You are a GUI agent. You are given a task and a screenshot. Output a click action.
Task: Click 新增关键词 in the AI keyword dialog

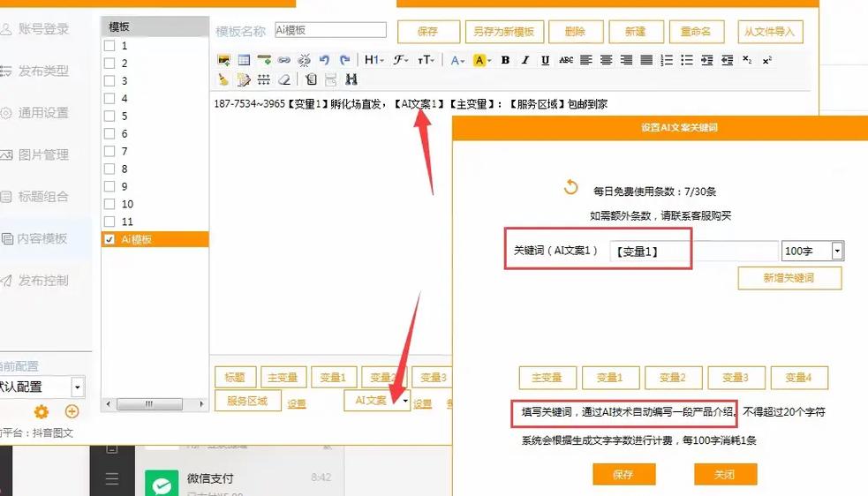789,278
